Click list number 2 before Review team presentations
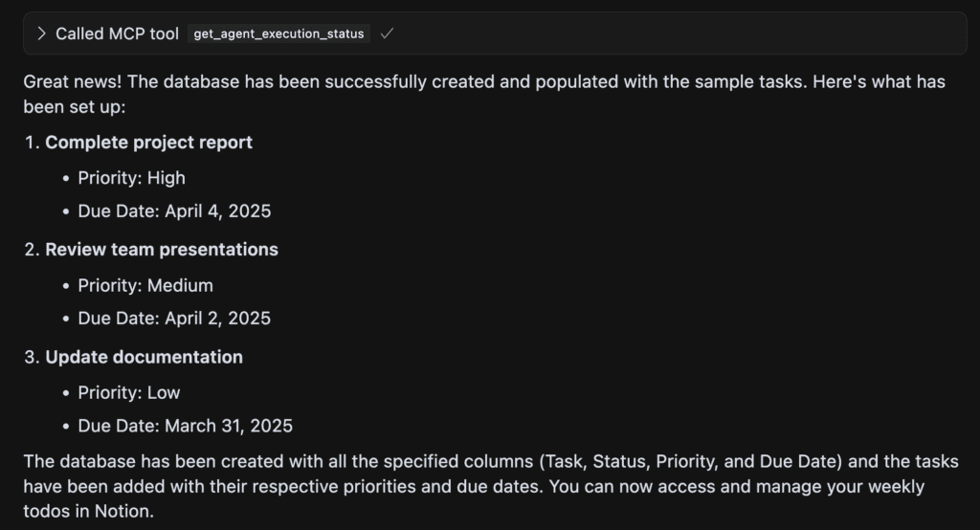This screenshot has height=530, width=980. 32,250
